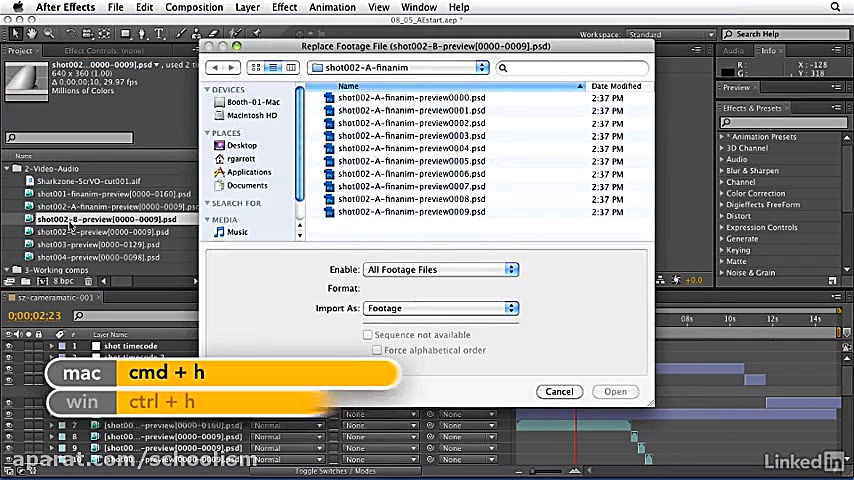
Task: Collapse the '2-Video-Audio' folder
Action: 7,169
